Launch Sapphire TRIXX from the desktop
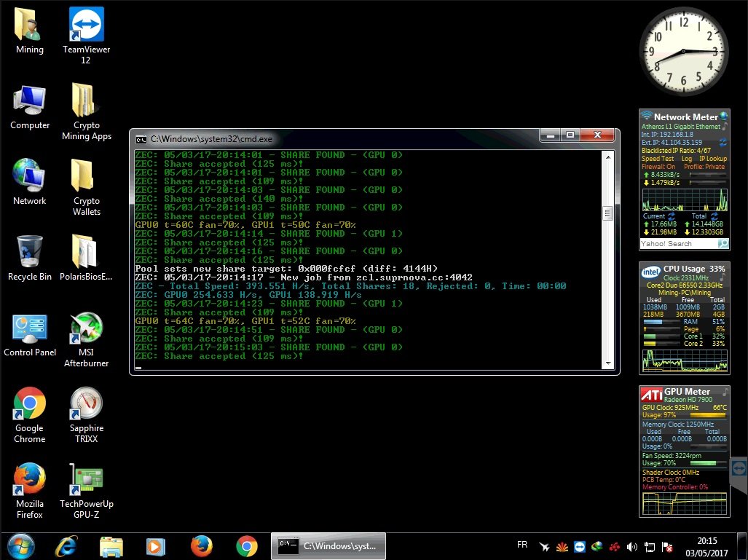 pyautogui.click(x=86, y=404)
